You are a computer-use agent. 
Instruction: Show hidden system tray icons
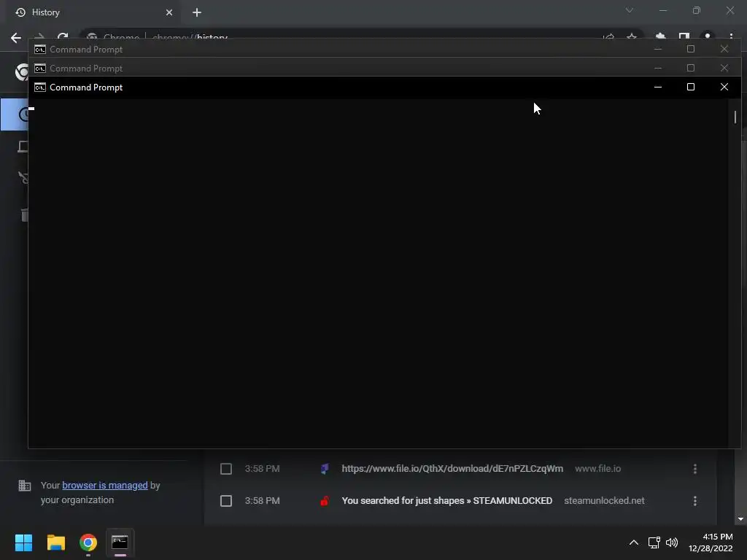pyautogui.click(x=634, y=542)
